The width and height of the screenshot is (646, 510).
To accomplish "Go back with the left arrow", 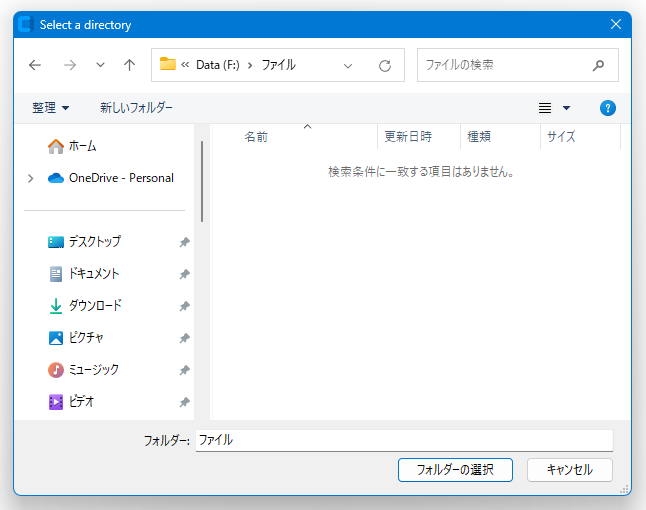I will (x=35, y=65).
